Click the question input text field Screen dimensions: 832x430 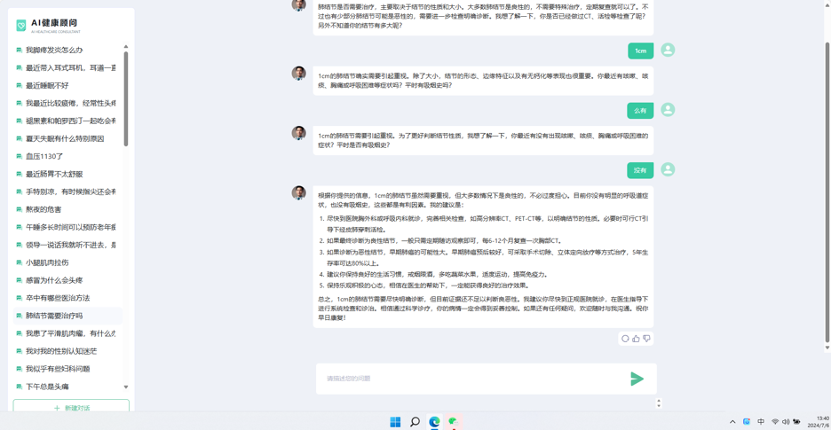coord(470,378)
